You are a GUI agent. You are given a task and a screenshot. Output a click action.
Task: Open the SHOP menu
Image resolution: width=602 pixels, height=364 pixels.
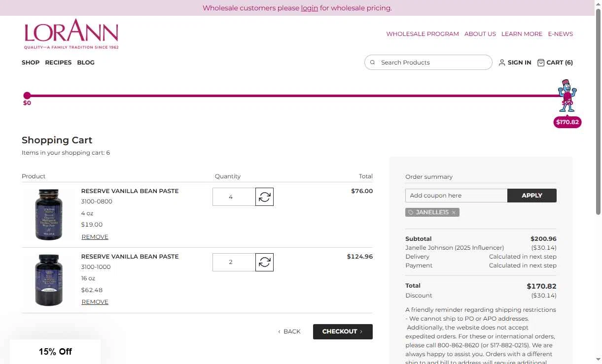[x=31, y=63]
